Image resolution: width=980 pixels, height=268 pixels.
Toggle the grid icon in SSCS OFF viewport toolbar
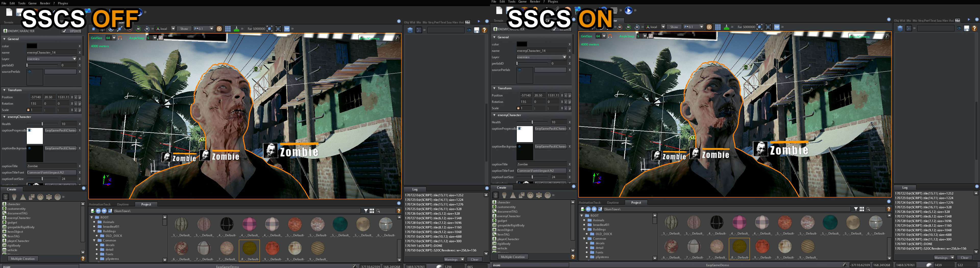(228, 29)
